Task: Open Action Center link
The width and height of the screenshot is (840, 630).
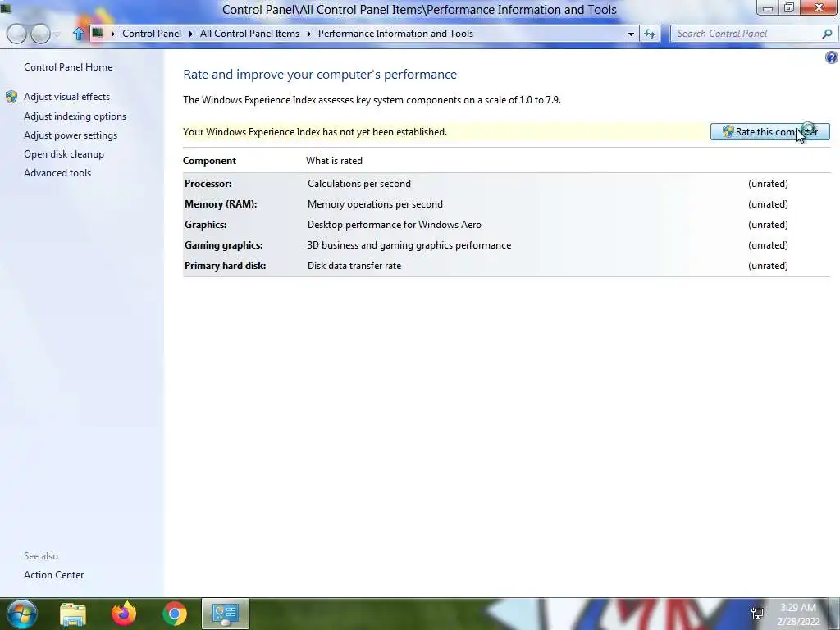Action: [x=53, y=575]
